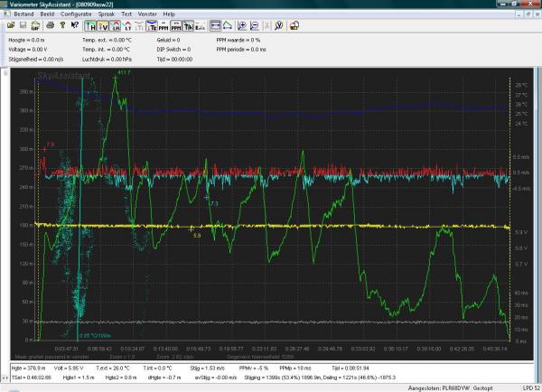This screenshot has height=392, width=542.
Task: Restore the inner document window
Action: pos(528,14)
